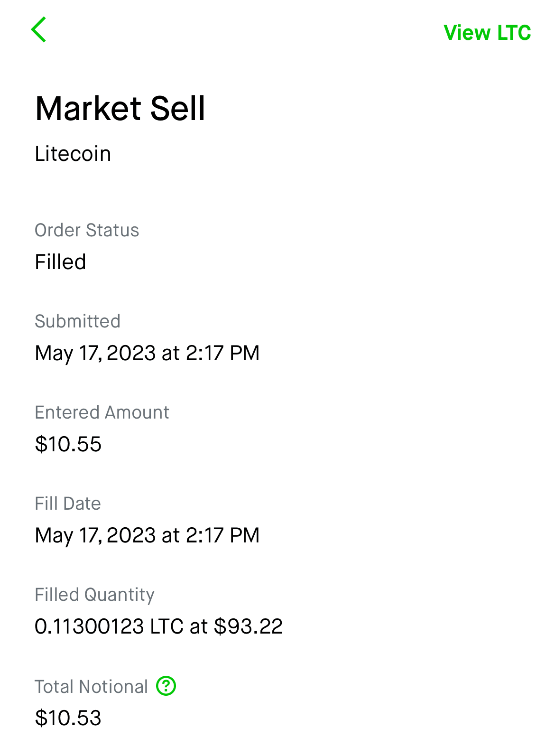Tap the Litecoin subtitle text
Image resolution: width=546 pixels, height=756 pixels.
[73, 154]
